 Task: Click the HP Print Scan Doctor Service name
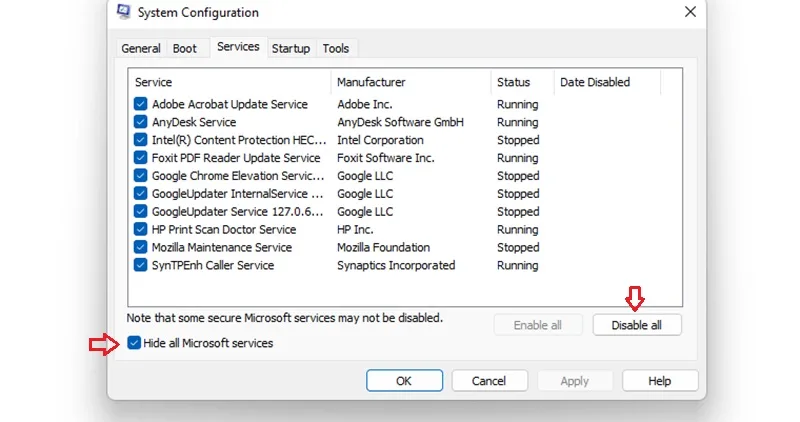coord(224,229)
